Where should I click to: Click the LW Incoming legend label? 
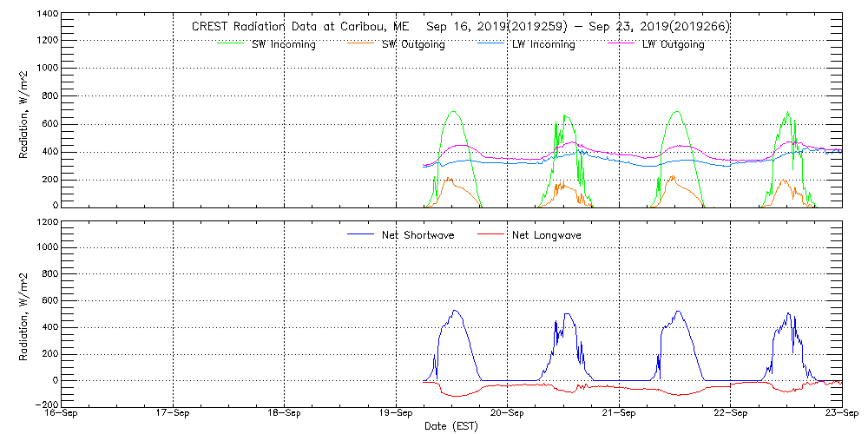[543, 44]
